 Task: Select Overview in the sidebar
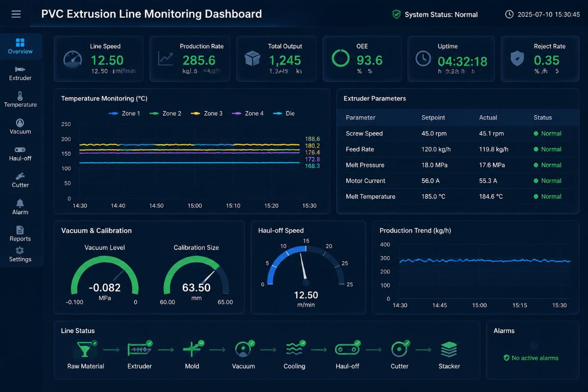(x=20, y=47)
